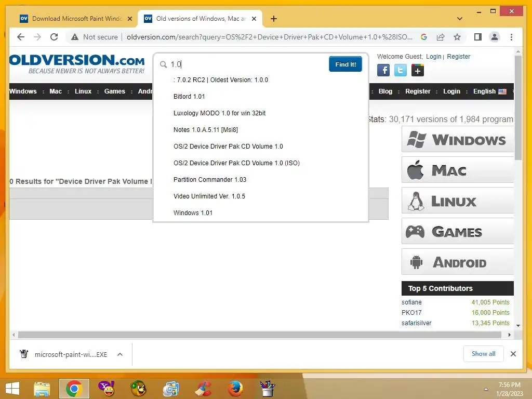Click inside the search box with 1.0
The width and height of the screenshot is (532, 399).
(248, 64)
